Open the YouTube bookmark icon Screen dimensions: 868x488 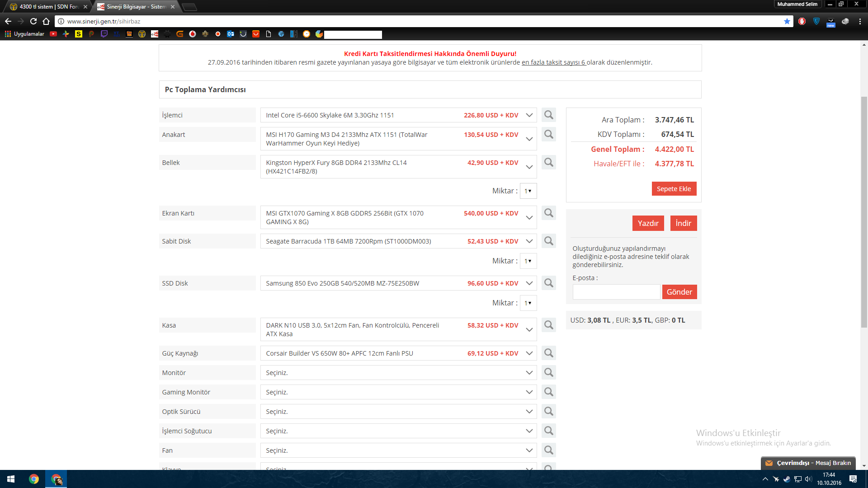tap(53, 34)
